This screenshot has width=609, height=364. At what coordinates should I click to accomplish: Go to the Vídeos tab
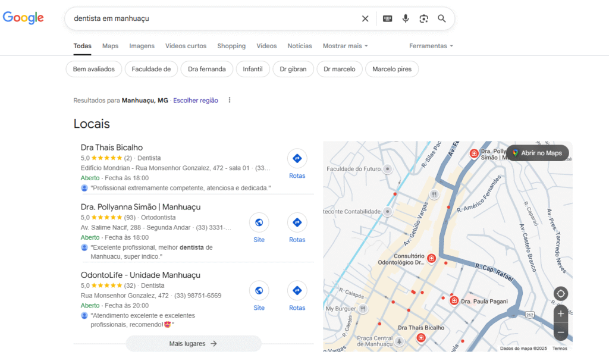tap(267, 46)
